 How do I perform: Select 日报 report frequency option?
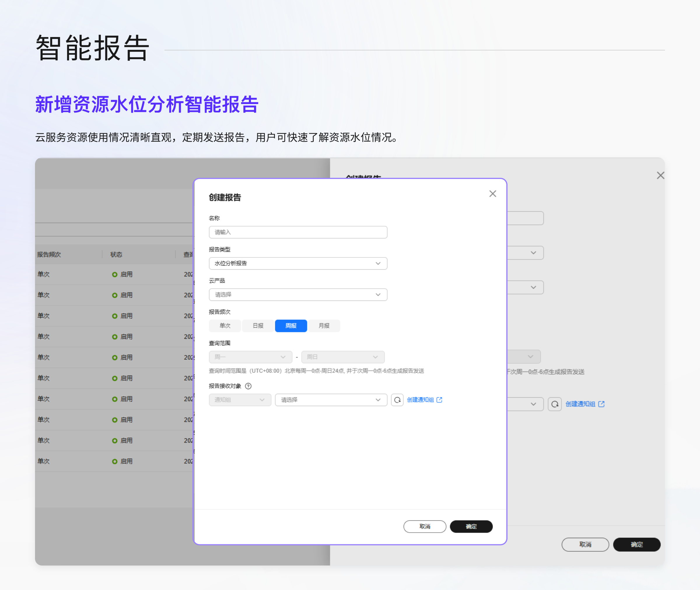pyautogui.click(x=258, y=326)
